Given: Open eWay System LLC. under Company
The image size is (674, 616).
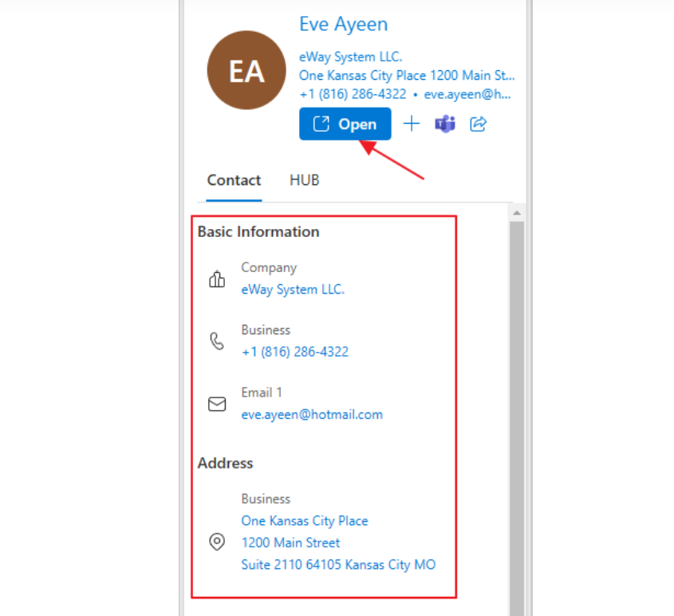Looking at the screenshot, I should click(293, 290).
